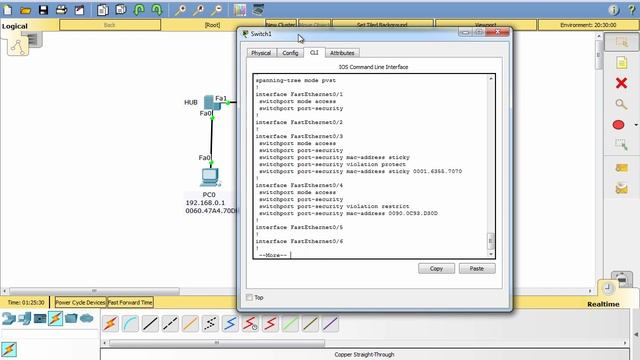
Task: Choose the Fiber orange cable
Action: pos(190,324)
